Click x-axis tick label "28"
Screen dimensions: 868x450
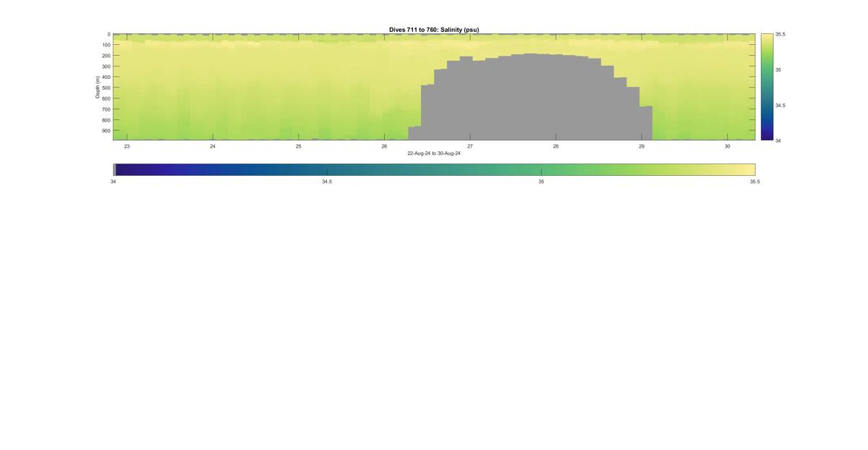click(556, 146)
